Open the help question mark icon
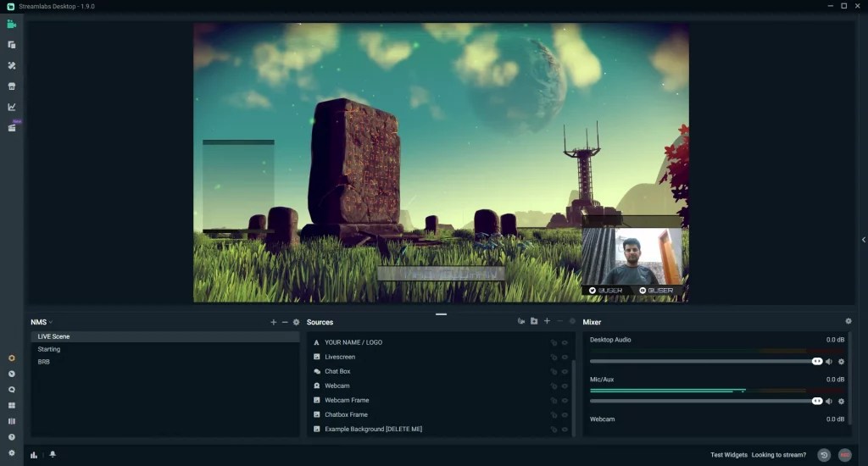Screen dimensions: 868x466 (12, 437)
